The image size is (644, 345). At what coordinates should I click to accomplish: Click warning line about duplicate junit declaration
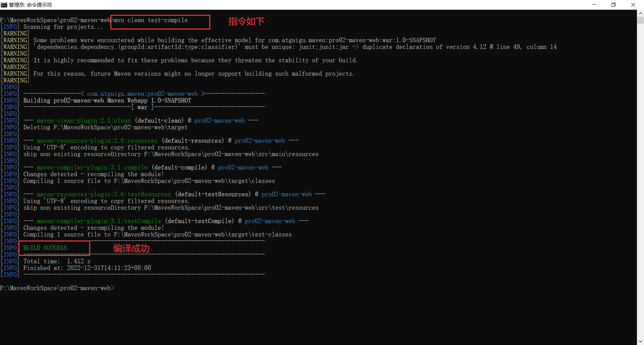[x=295, y=47]
